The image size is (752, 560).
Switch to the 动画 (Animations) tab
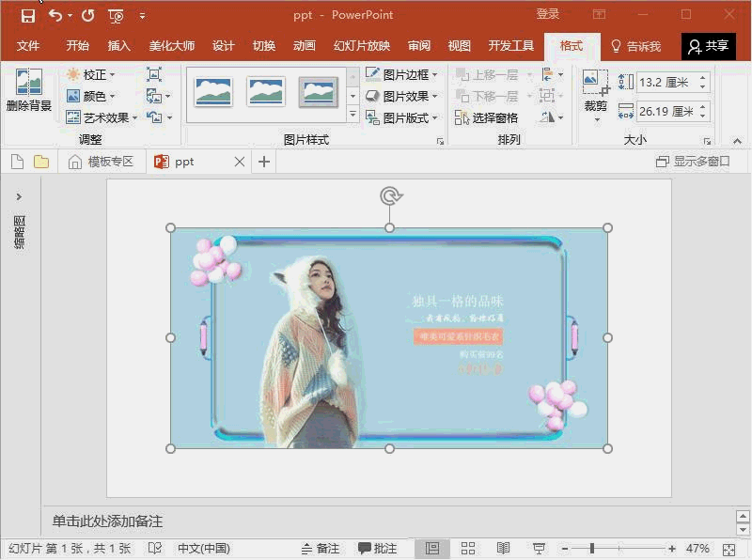coord(305,46)
